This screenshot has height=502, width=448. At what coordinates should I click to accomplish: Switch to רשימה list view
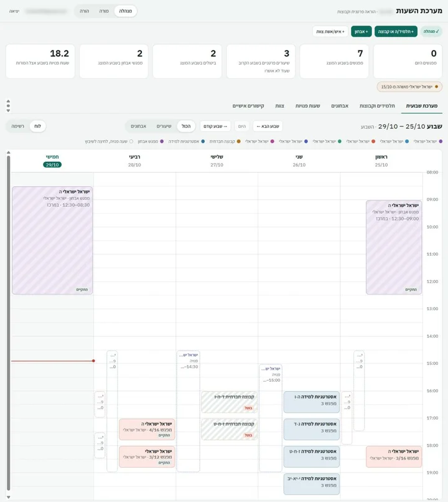click(18, 126)
